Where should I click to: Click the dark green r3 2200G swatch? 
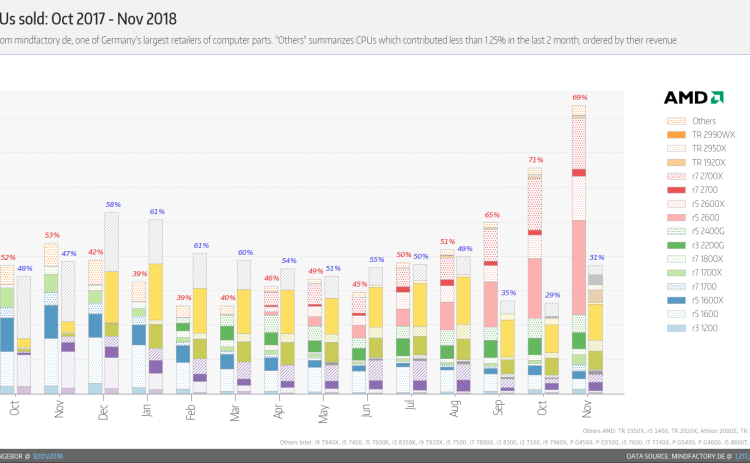676,245
